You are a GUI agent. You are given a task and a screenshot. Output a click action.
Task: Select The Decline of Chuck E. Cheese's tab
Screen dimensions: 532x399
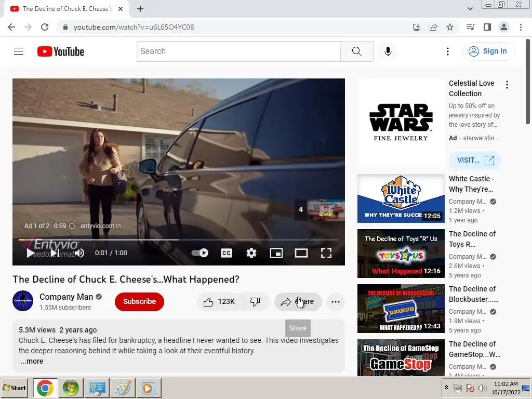tap(66, 9)
